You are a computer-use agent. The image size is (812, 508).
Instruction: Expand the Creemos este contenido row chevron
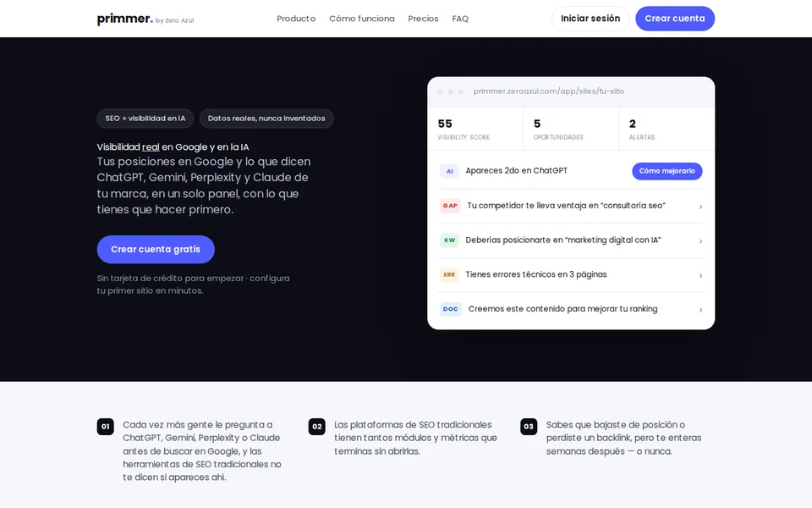pos(700,310)
